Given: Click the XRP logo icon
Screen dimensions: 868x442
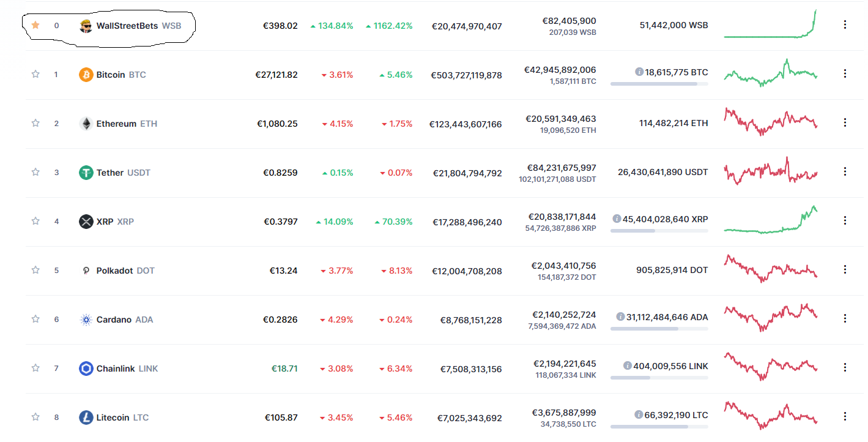Looking at the screenshot, I should tap(86, 222).
